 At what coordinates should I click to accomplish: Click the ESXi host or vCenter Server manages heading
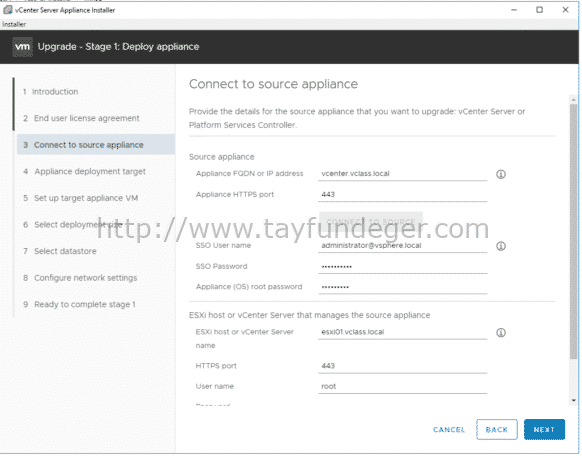pyautogui.click(x=310, y=315)
